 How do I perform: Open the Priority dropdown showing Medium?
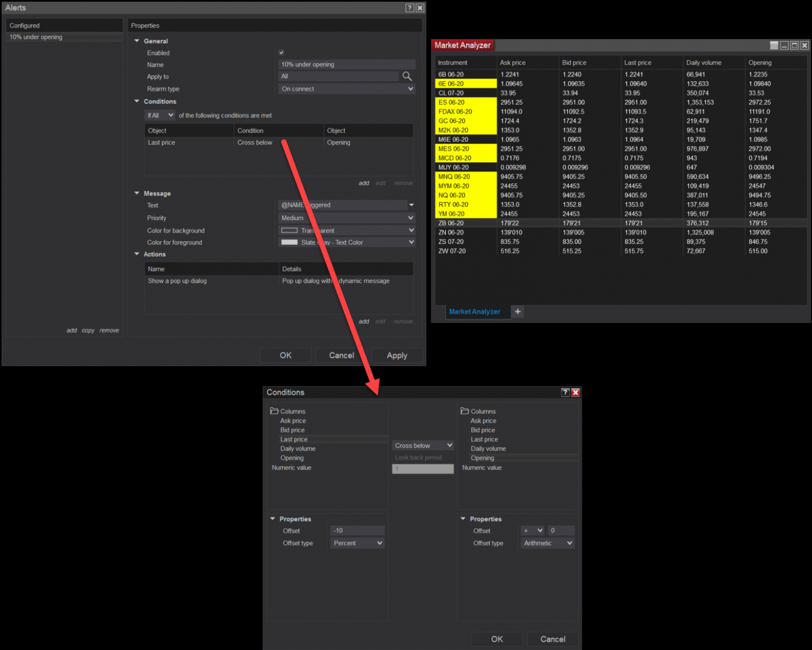tap(347, 218)
